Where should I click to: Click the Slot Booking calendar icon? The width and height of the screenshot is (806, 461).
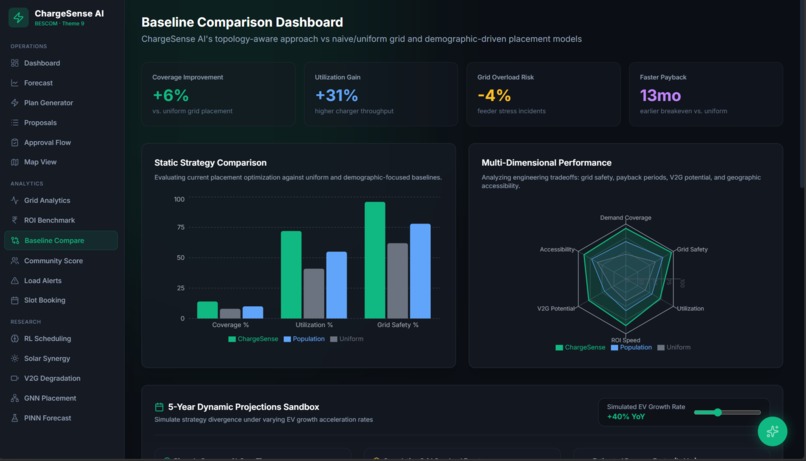pyautogui.click(x=14, y=300)
